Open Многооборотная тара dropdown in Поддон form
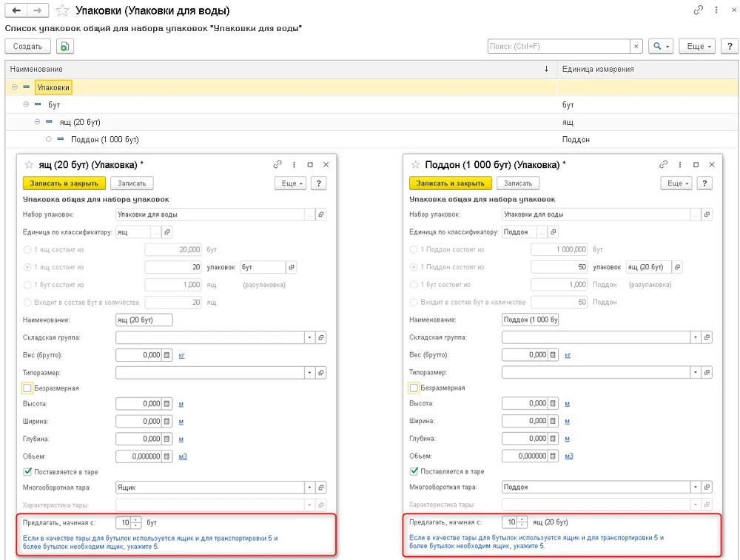The width and height of the screenshot is (740, 560). (696, 487)
